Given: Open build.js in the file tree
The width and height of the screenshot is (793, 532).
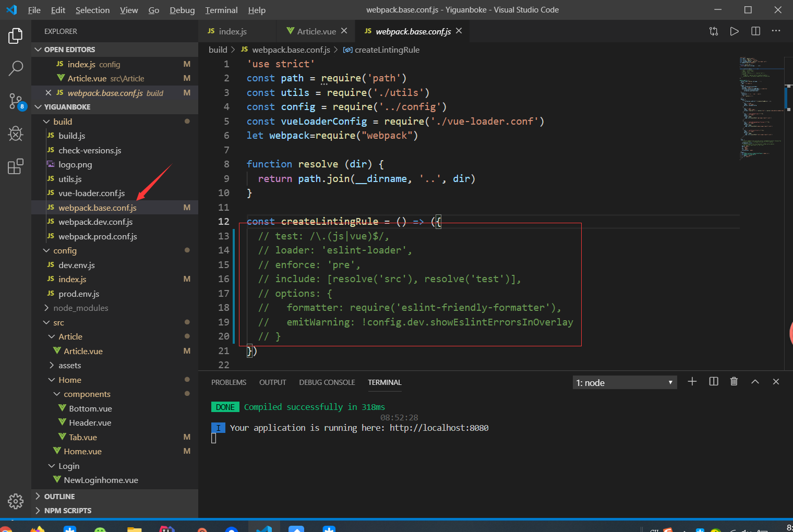Looking at the screenshot, I should pos(115,136).
